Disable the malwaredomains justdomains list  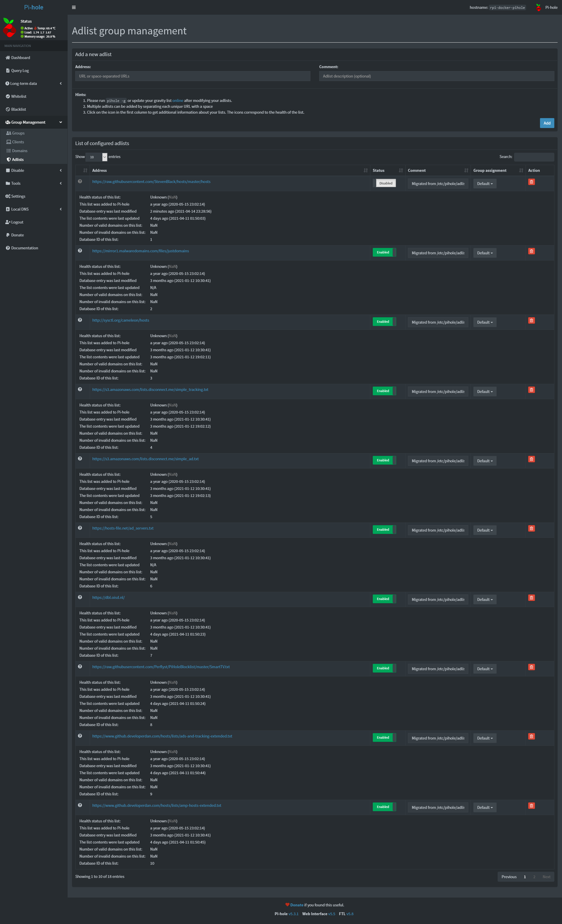[x=384, y=252]
